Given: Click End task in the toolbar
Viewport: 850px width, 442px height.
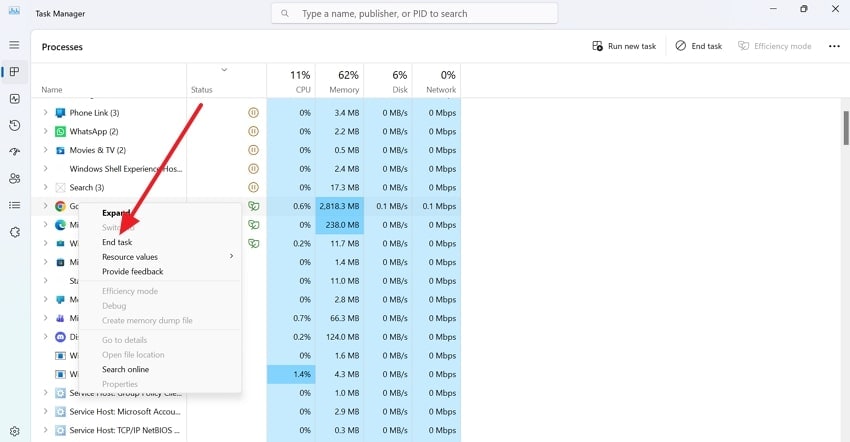Looking at the screenshot, I should [x=699, y=46].
